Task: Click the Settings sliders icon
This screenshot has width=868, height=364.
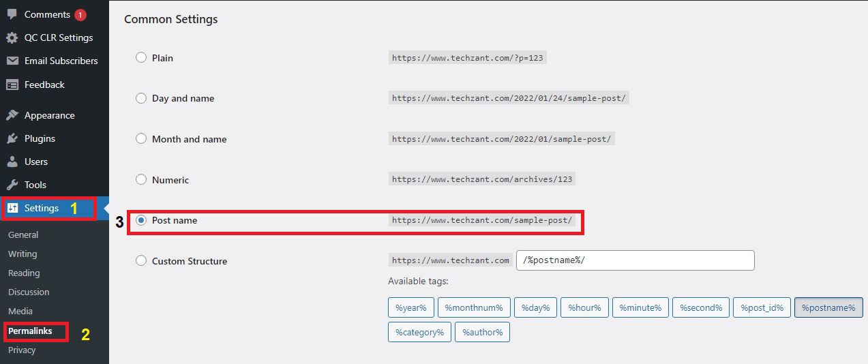Action: pos(12,208)
